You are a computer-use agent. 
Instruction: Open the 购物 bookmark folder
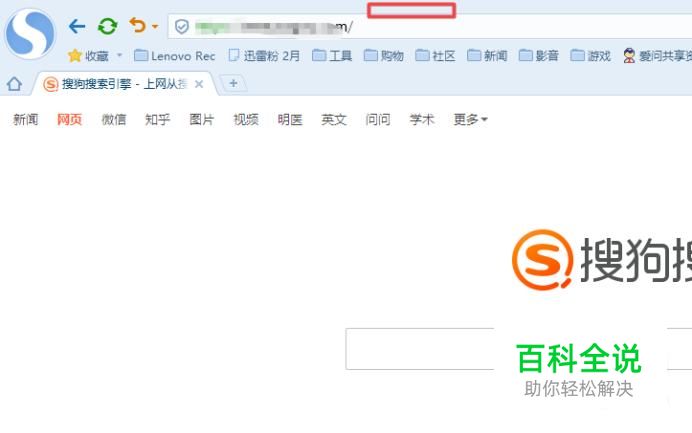click(384, 56)
